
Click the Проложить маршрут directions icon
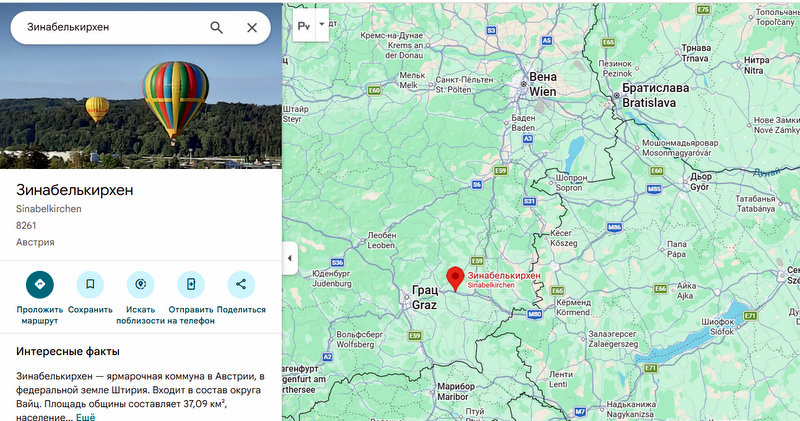coord(40,284)
